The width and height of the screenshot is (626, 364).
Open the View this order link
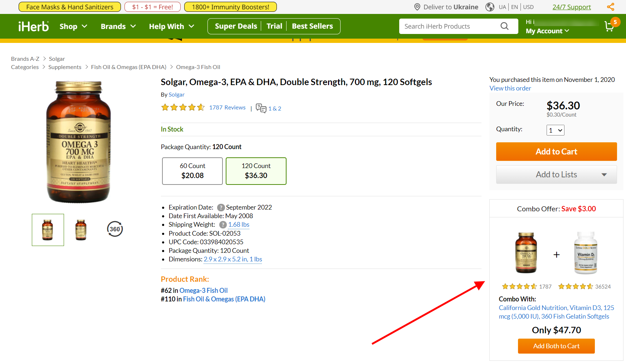click(x=510, y=88)
